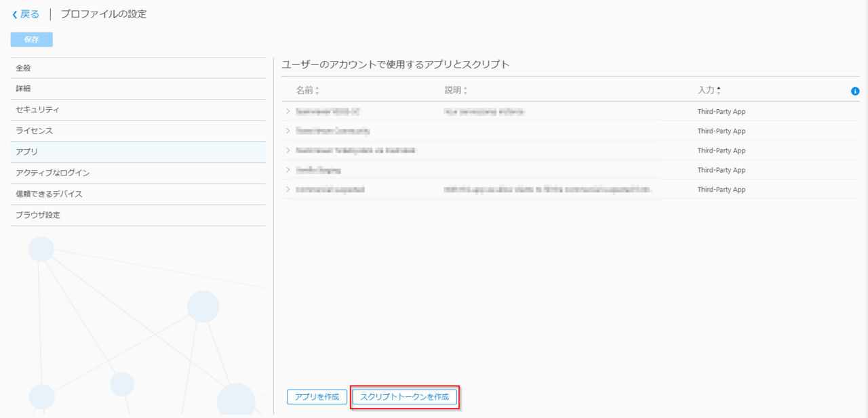The height and width of the screenshot is (418, 868).
Task: Open ブラウザ設定 in the sidebar
Action: tap(38, 215)
